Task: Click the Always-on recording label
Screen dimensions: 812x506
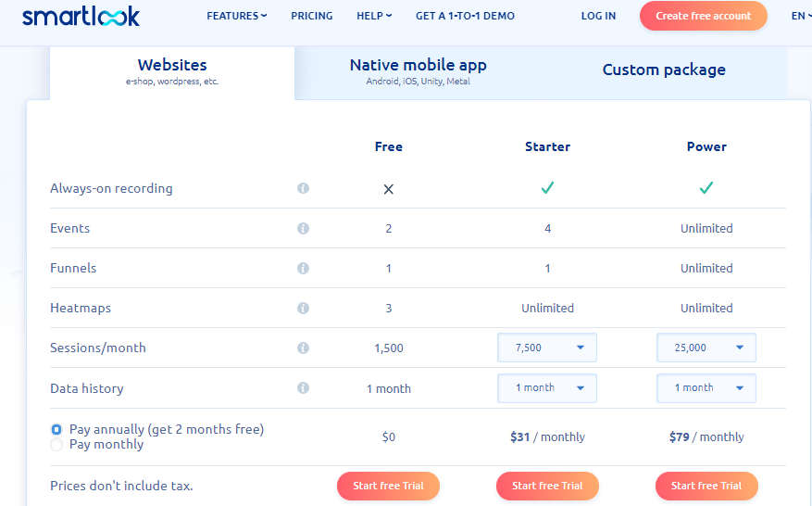Action: coord(111,188)
